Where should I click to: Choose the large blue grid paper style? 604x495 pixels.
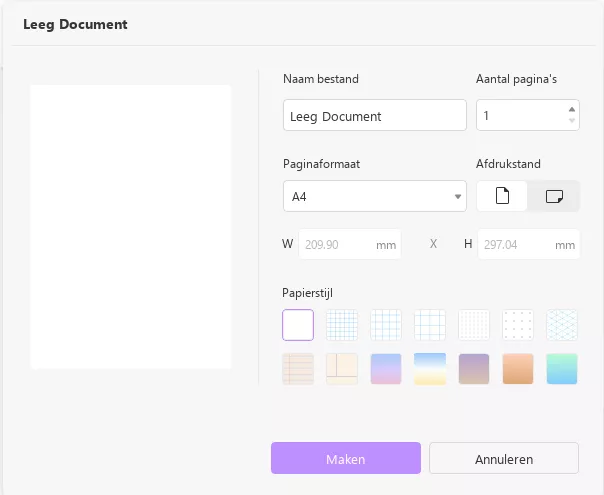430,325
